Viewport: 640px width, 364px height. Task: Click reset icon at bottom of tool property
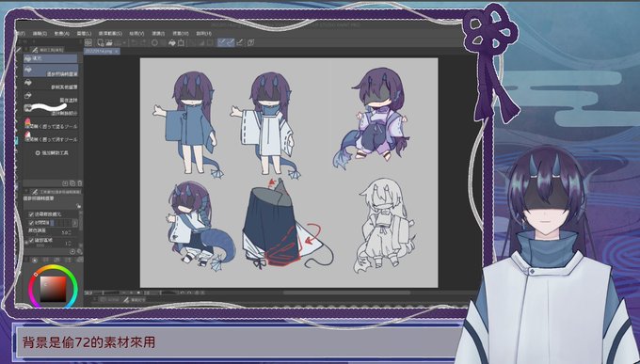click(72, 252)
